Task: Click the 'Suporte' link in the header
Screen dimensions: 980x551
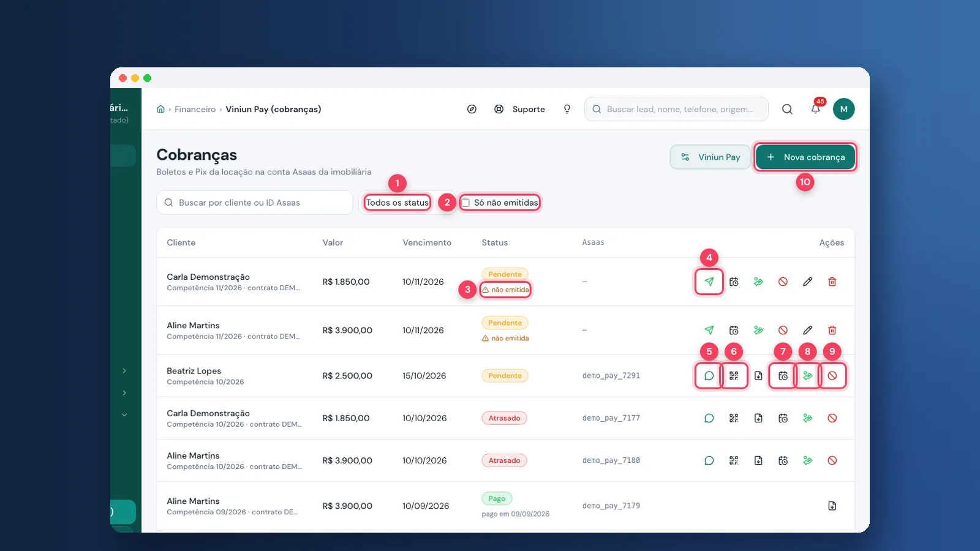Action: point(520,109)
